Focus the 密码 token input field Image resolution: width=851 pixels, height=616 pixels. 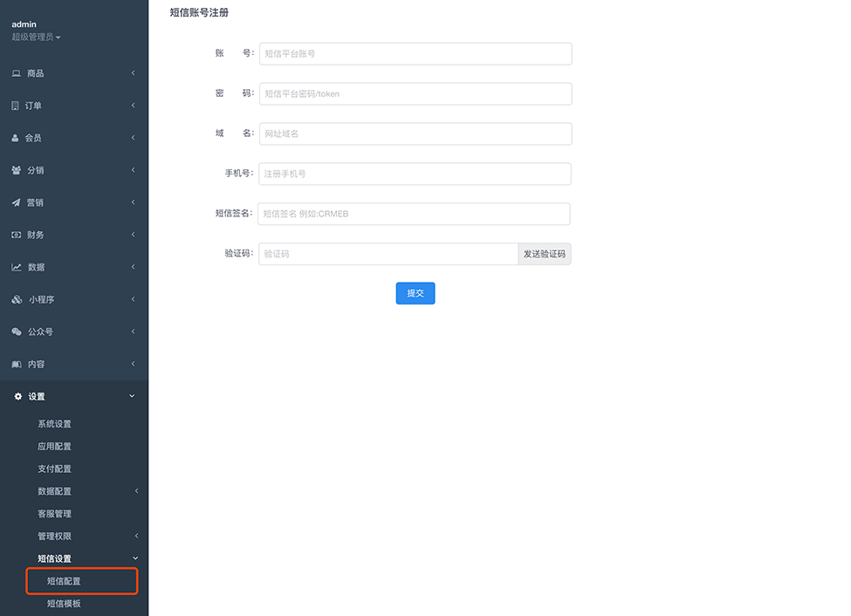(415, 94)
